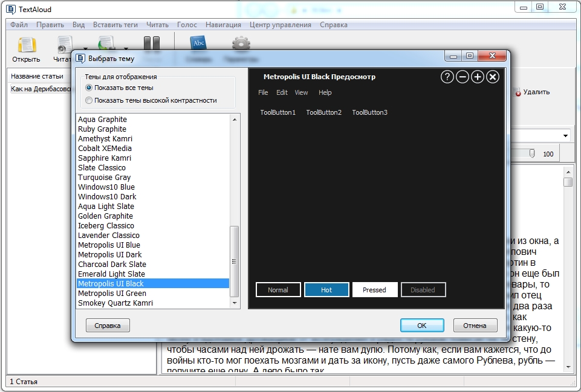Click the Pressed preview button

[375, 290]
